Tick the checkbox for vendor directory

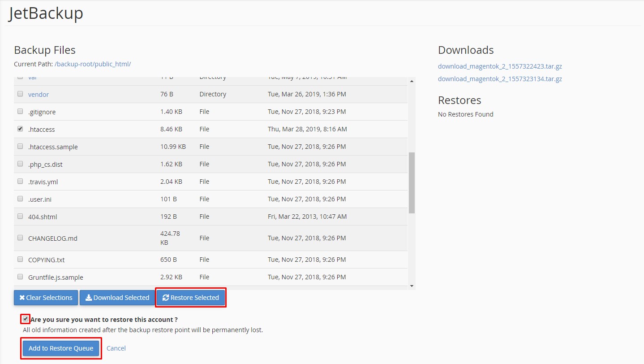pyautogui.click(x=20, y=94)
